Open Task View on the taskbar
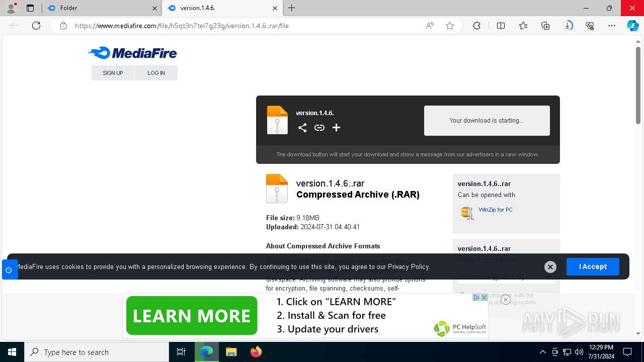This screenshot has height=362, width=644. [181, 352]
